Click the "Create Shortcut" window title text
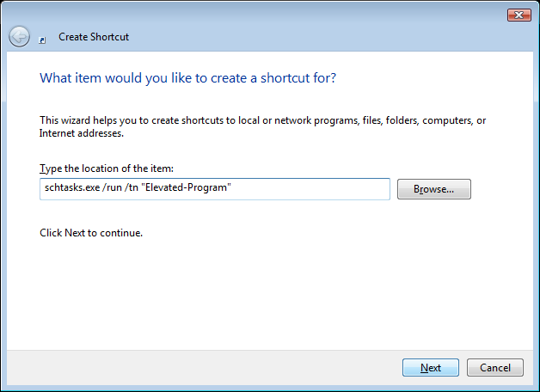 tap(94, 37)
